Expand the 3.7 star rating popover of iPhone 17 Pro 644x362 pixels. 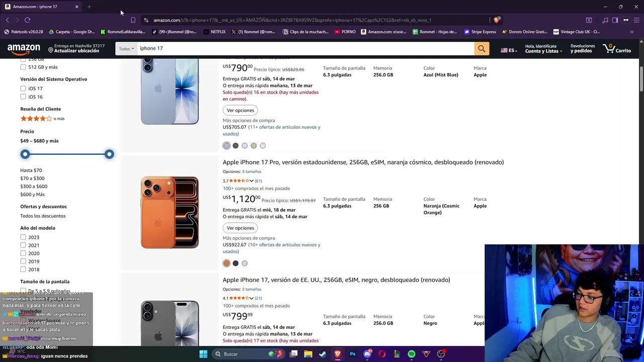(240, 180)
